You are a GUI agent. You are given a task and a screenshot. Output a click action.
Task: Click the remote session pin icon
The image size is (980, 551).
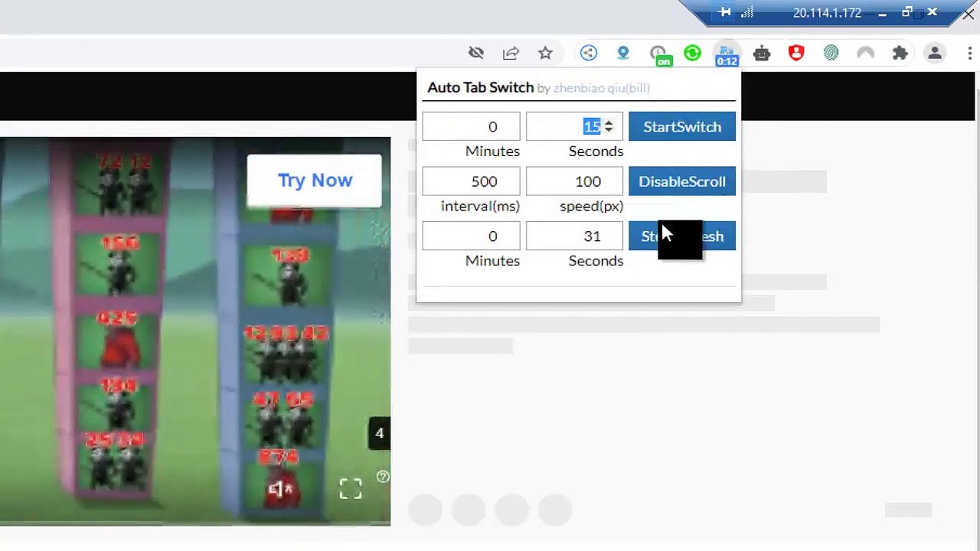(724, 12)
